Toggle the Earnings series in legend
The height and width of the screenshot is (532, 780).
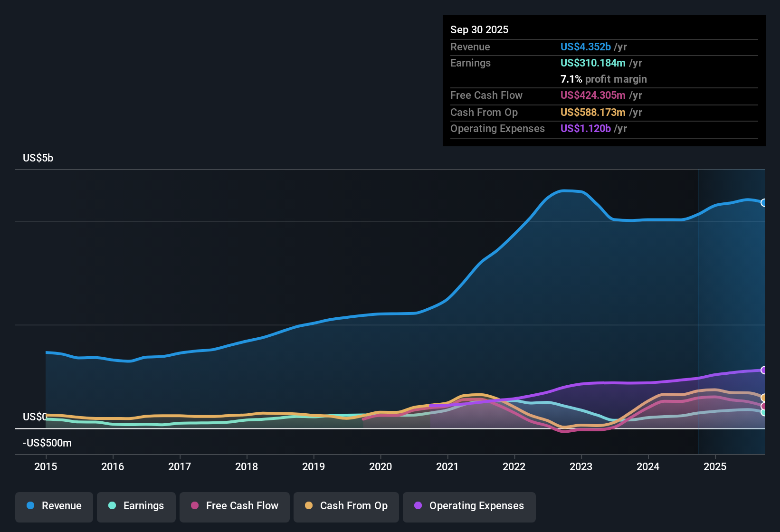[136, 507]
